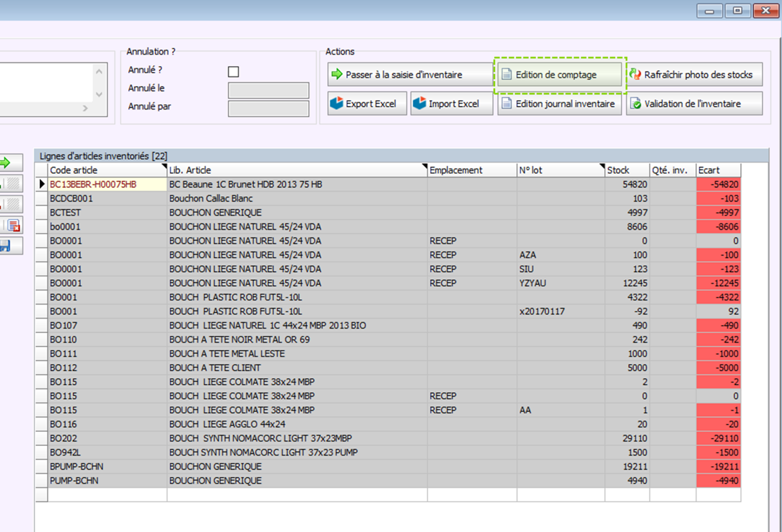Click Validation de l'inventaire
Image resolution: width=782 pixels, height=532 pixels.
click(694, 104)
